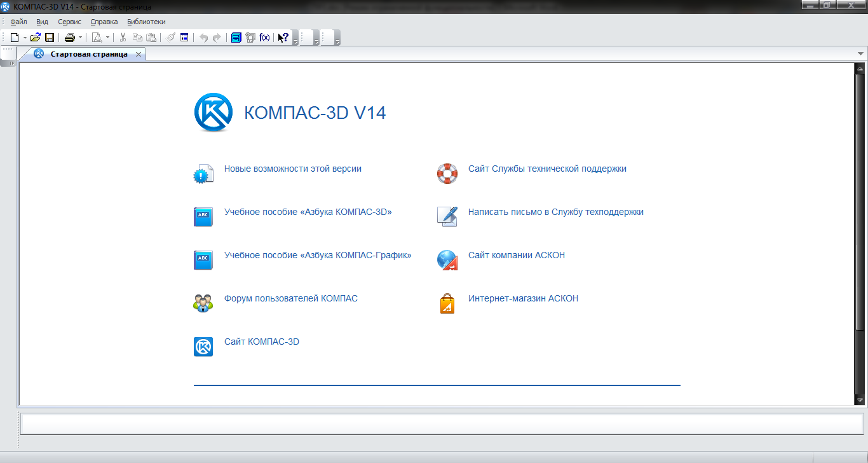Click the Properties list icon
The image size is (868, 463).
coord(184,38)
